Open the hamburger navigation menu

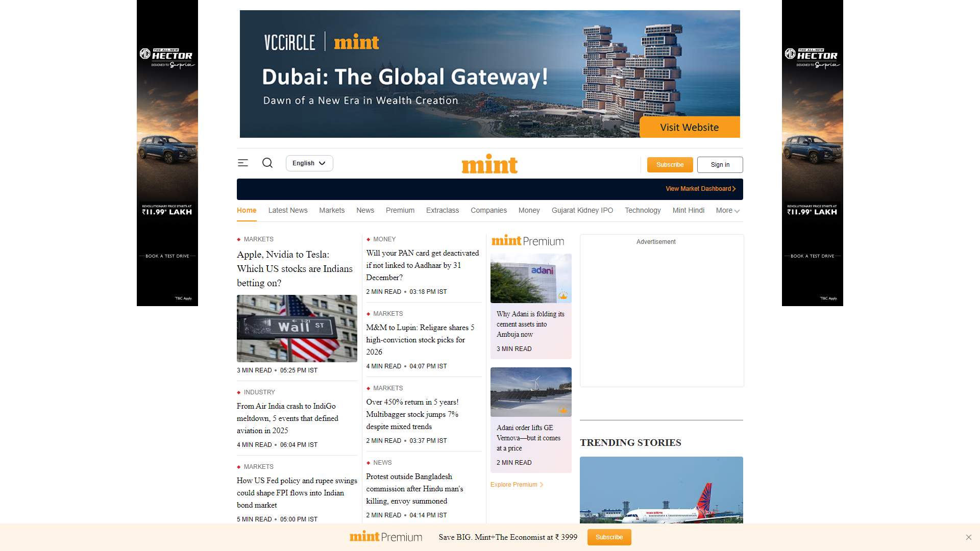click(243, 163)
